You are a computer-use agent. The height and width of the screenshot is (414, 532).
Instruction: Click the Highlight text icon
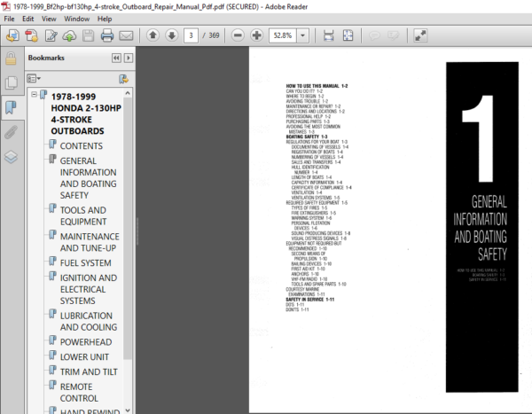pyautogui.click(x=394, y=35)
